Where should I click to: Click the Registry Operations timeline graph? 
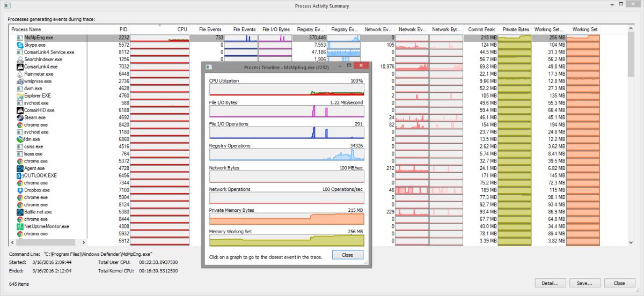(x=287, y=154)
